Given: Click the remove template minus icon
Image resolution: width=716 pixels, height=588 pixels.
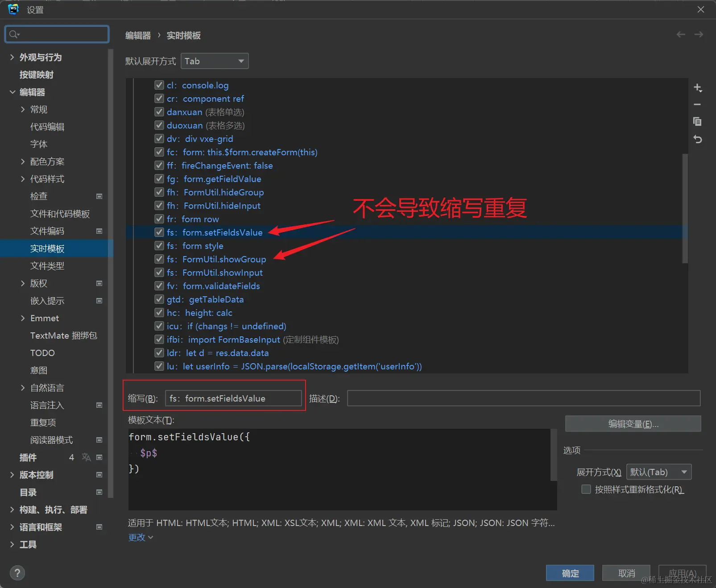Looking at the screenshot, I should 698,104.
